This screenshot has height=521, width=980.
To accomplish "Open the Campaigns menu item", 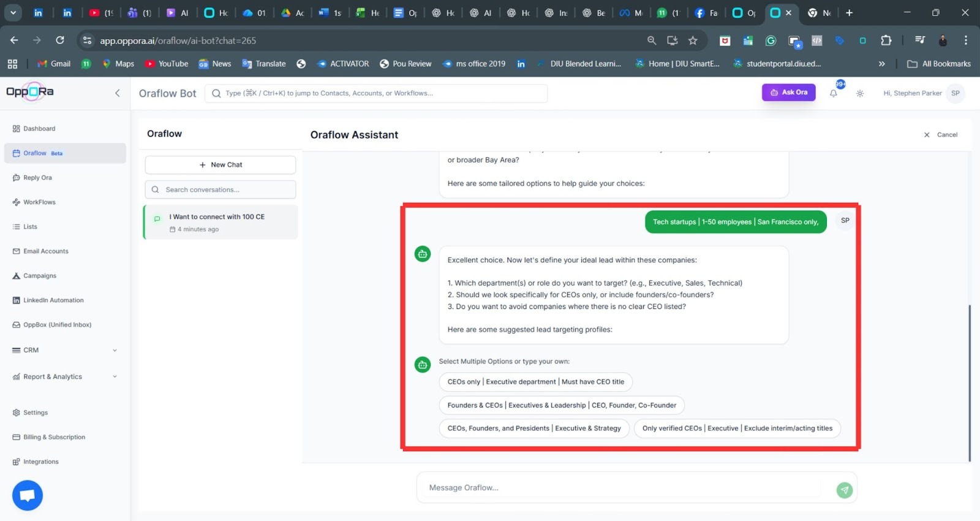I will click(x=40, y=276).
